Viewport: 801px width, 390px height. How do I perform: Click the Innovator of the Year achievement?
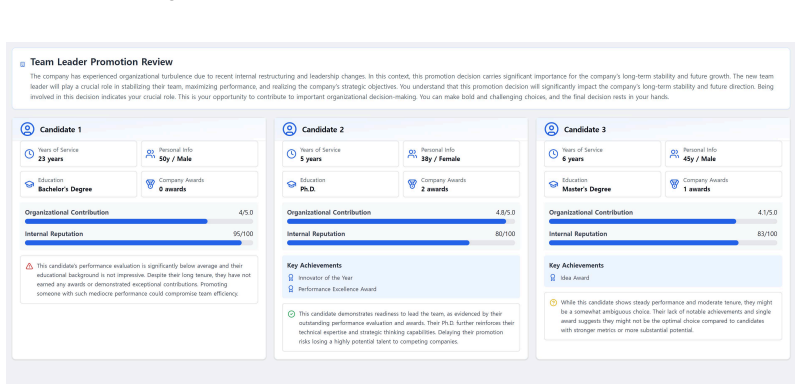(x=325, y=278)
